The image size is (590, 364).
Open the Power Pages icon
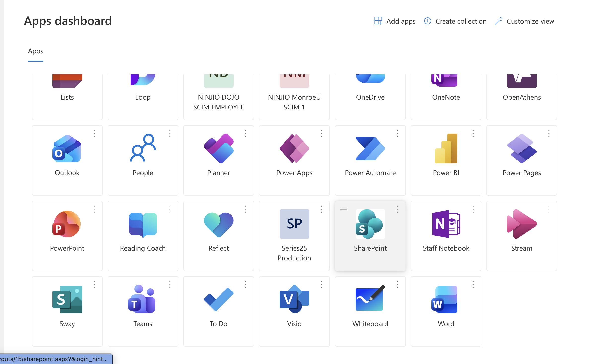tap(522, 148)
